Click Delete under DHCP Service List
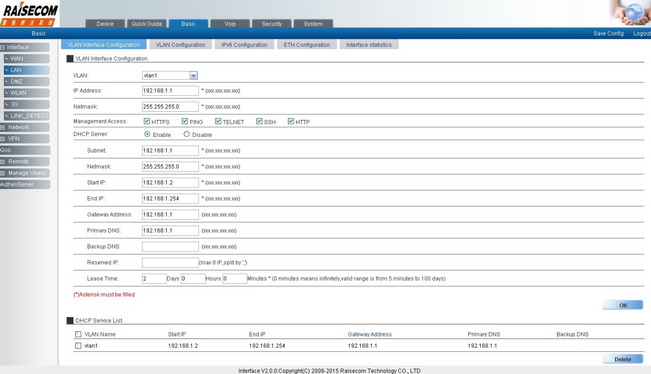 (623, 359)
